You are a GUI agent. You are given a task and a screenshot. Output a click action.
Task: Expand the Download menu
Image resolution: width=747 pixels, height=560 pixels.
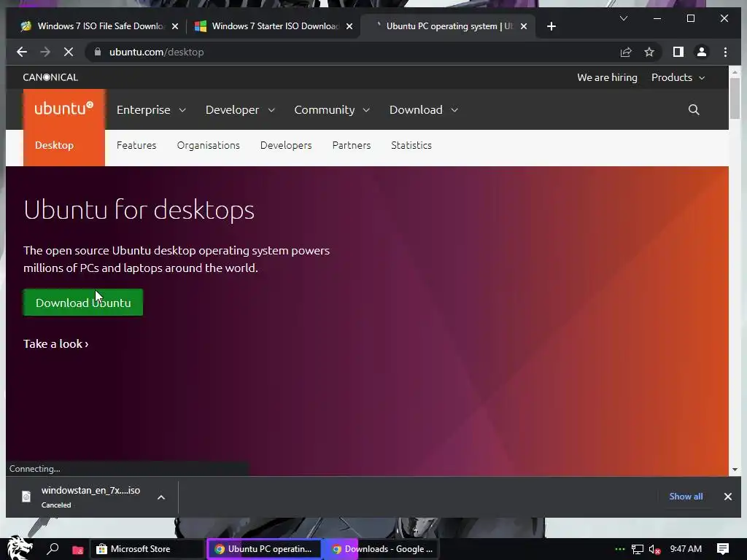pos(424,110)
